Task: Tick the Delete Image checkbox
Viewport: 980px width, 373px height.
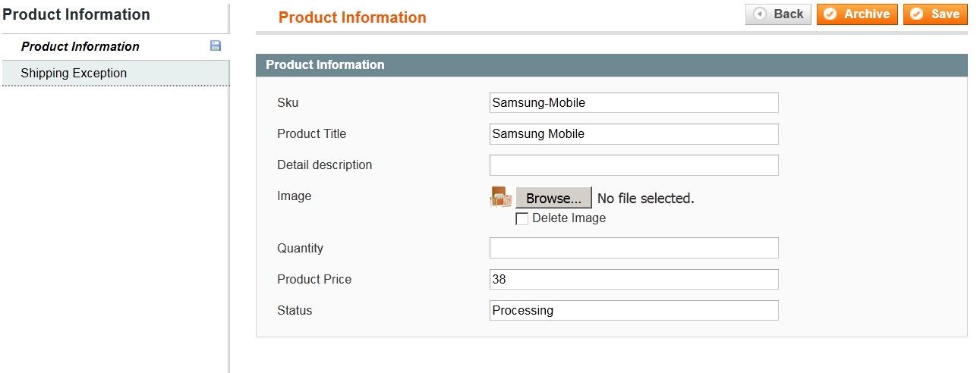Action: (x=522, y=219)
